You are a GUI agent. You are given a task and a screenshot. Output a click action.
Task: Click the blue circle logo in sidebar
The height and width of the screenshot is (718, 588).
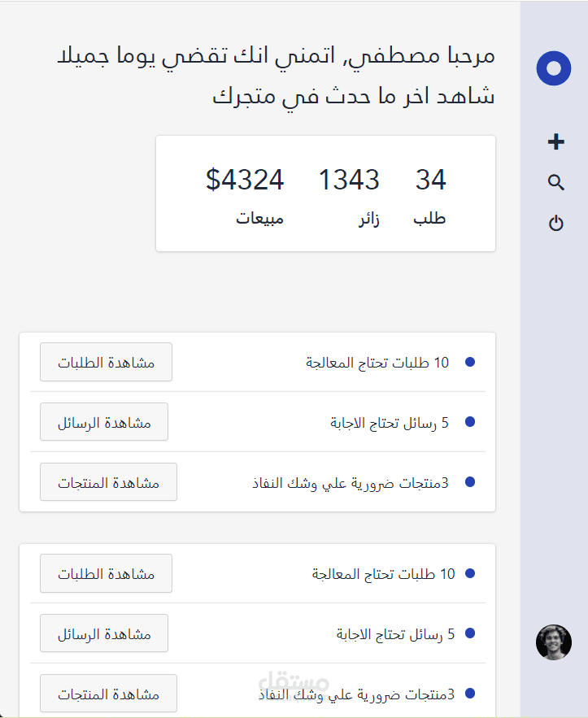(554, 68)
